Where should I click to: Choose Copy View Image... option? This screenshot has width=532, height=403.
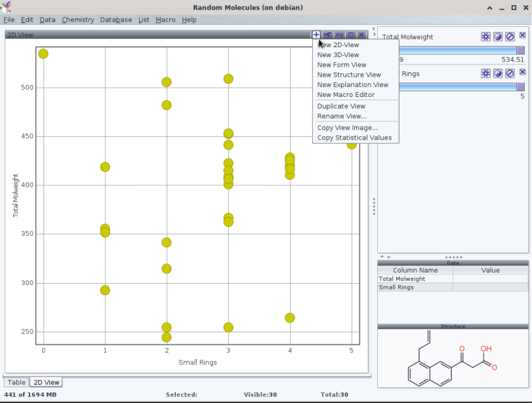(347, 128)
